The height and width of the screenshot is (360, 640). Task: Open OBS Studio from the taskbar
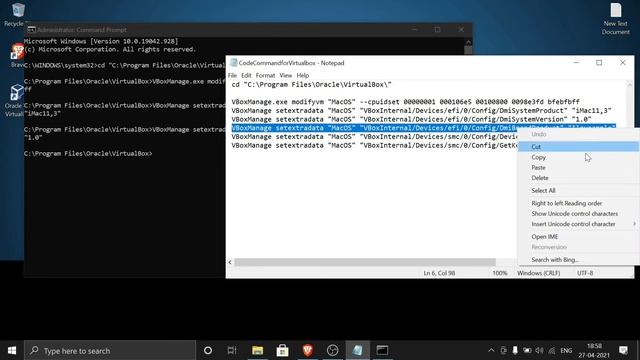click(333, 350)
